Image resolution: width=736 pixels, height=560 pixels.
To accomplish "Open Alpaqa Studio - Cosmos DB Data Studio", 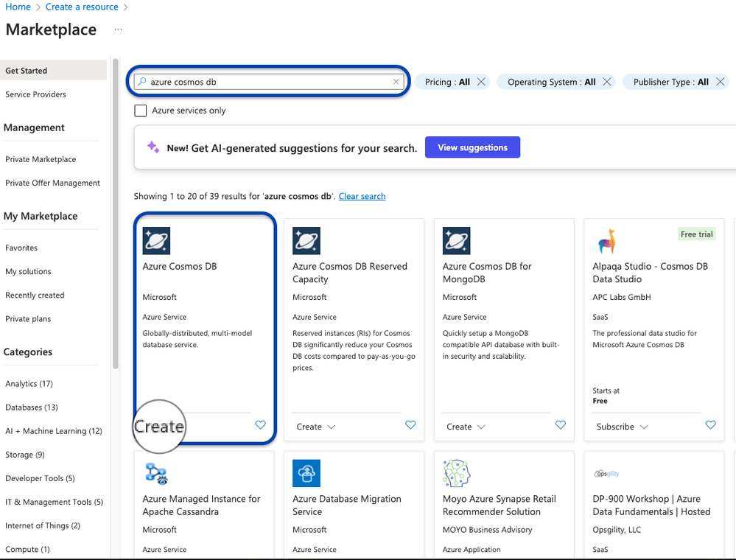I will point(650,272).
